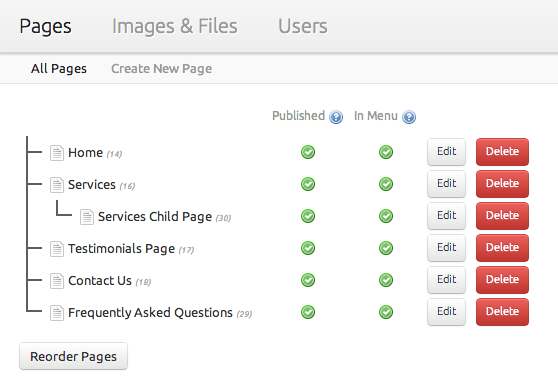The height and width of the screenshot is (391, 558).
Task: Click the Published help question-mark icon
Action: pos(336,117)
